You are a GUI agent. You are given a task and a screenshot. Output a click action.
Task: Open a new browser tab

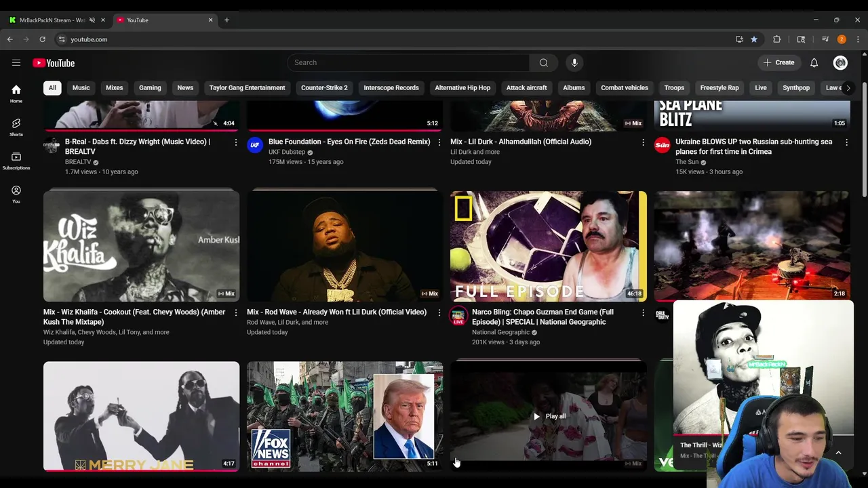(x=226, y=20)
